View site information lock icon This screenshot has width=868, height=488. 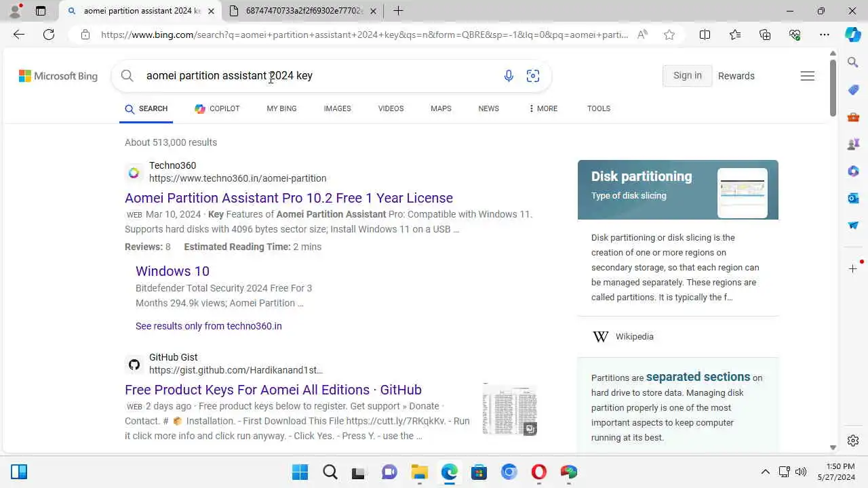(x=85, y=35)
